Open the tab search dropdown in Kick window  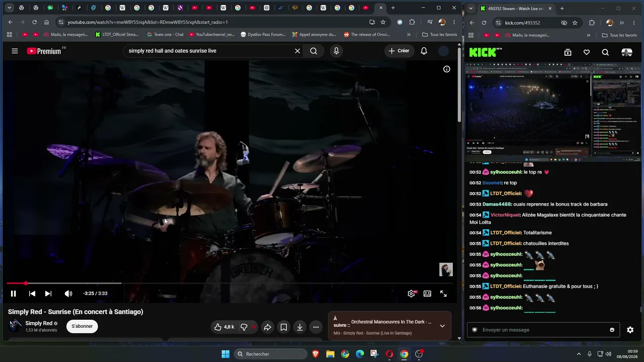pos(470,8)
